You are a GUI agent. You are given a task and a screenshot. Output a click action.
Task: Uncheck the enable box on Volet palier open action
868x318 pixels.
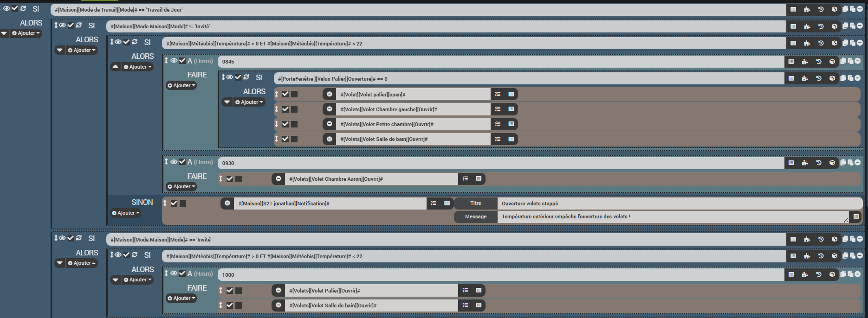tap(285, 94)
